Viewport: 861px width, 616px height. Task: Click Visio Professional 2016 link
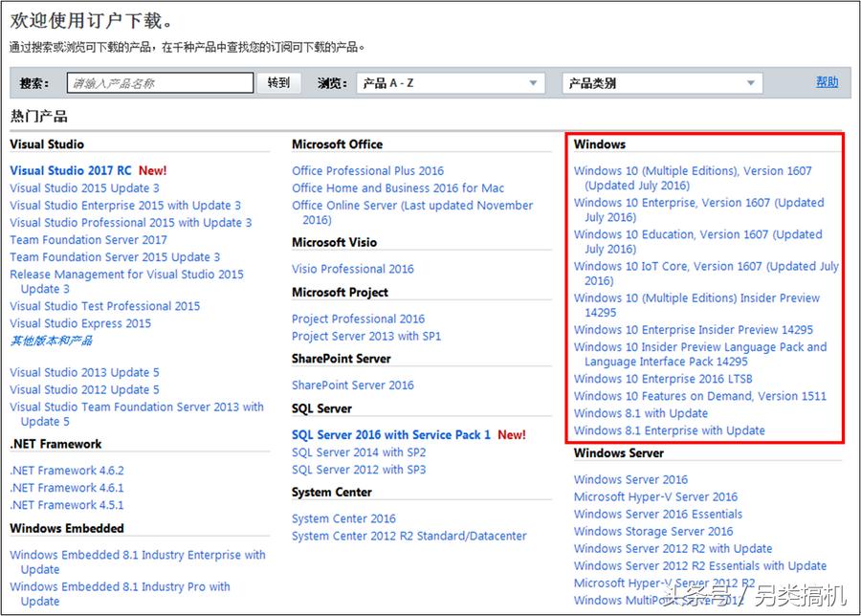[x=351, y=268]
